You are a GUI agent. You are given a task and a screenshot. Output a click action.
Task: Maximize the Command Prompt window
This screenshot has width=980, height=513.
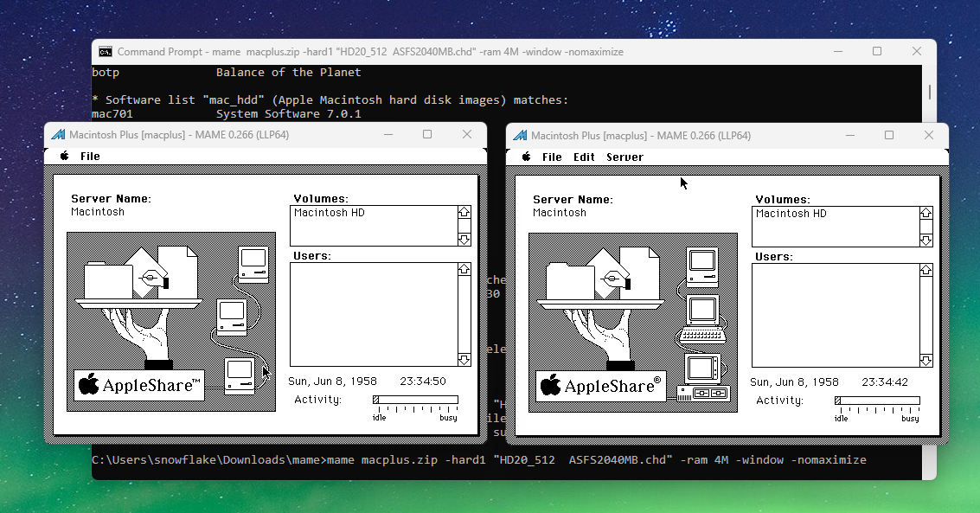pos(877,51)
